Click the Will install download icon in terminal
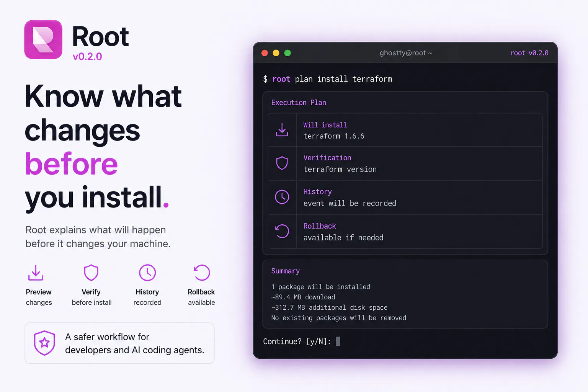This screenshot has height=392, width=588. (x=282, y=130)
